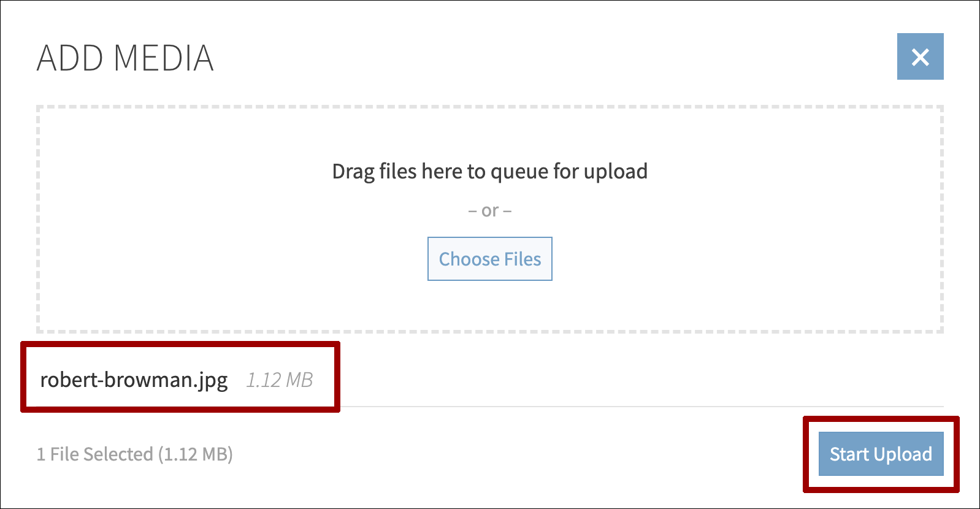Open file picker via Choose Files

489,259
